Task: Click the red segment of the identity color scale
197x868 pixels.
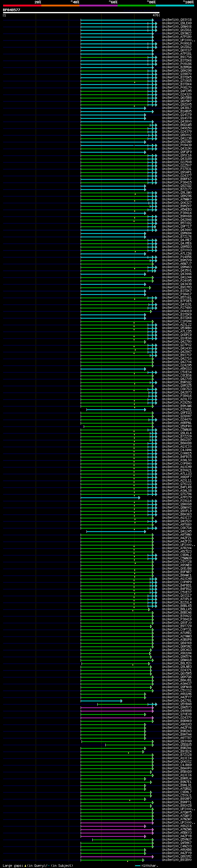Action: (x=22, y=6)
